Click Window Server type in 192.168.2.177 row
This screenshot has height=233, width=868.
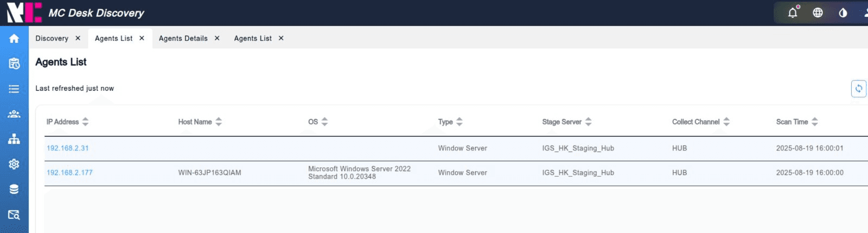coord(463,173)
